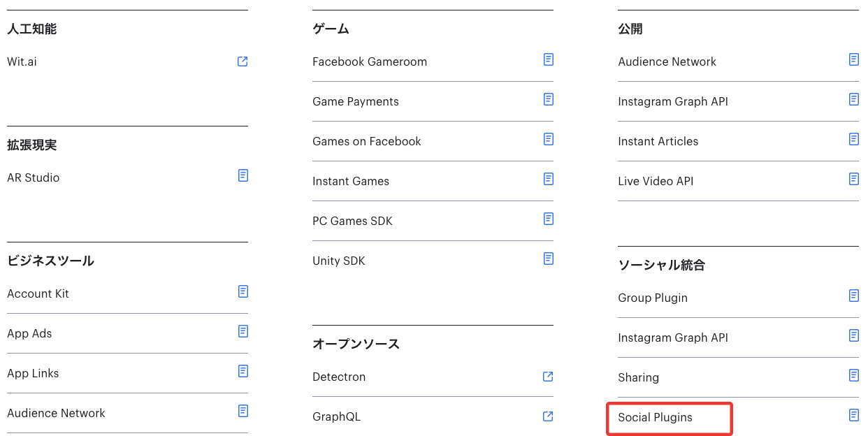Select the PC Games SDK entry

pyautogui.click(x=352, y=221)
